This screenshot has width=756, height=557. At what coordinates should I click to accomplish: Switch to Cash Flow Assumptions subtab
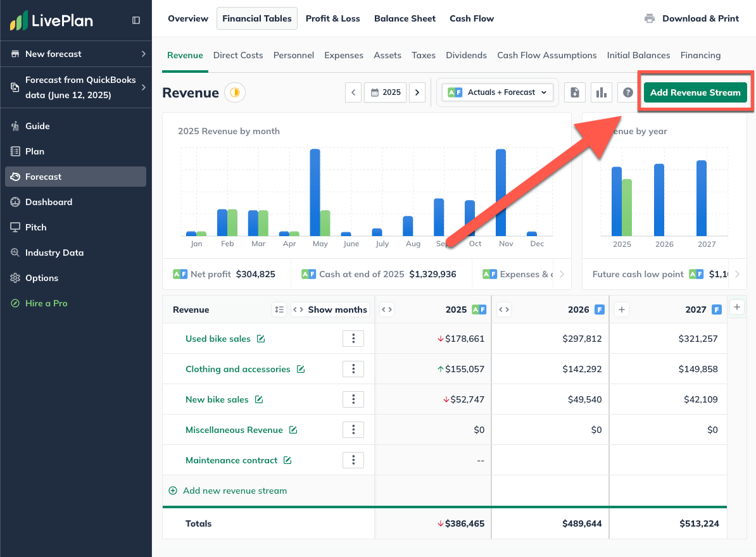tap(547, 56)
